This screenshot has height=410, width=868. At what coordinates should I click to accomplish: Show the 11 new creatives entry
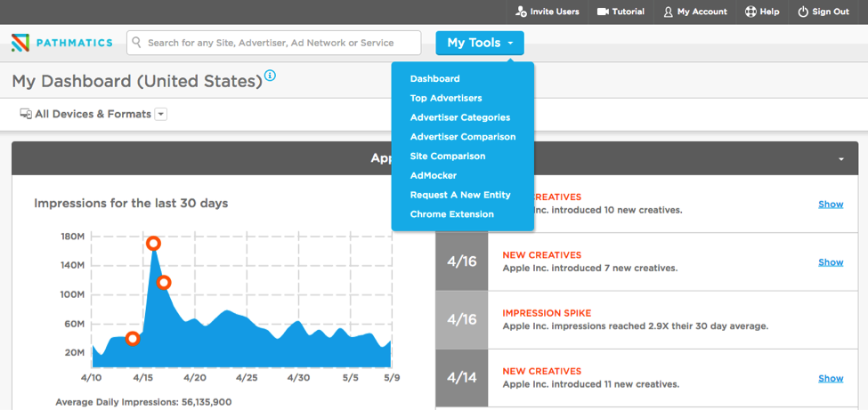831,379
